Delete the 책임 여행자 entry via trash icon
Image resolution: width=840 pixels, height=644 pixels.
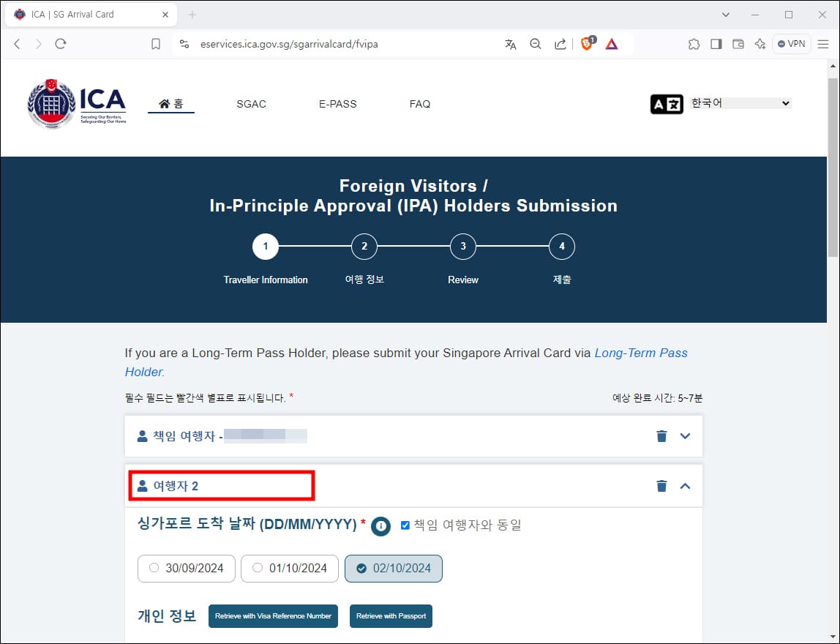pyautogui.click(x=661, y=435)
